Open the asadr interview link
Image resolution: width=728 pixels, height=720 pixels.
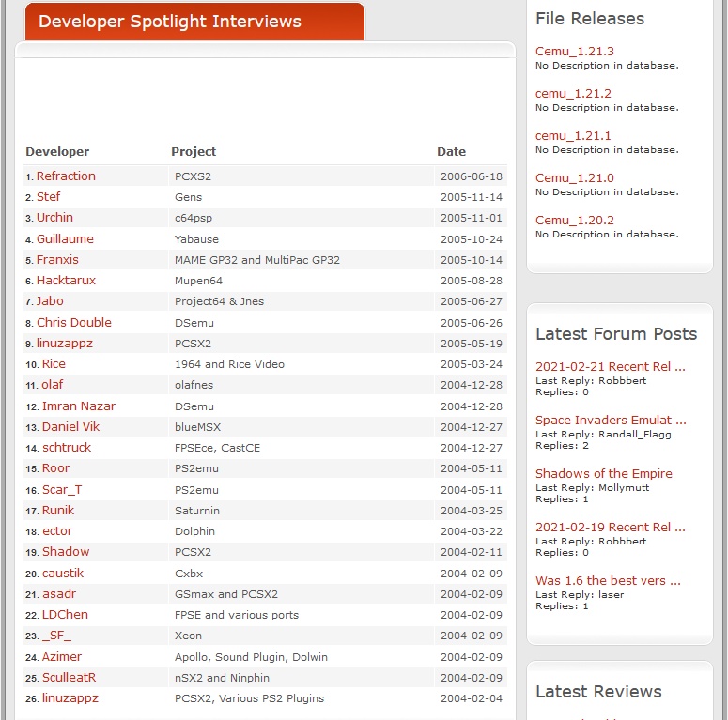pos(59,594)
